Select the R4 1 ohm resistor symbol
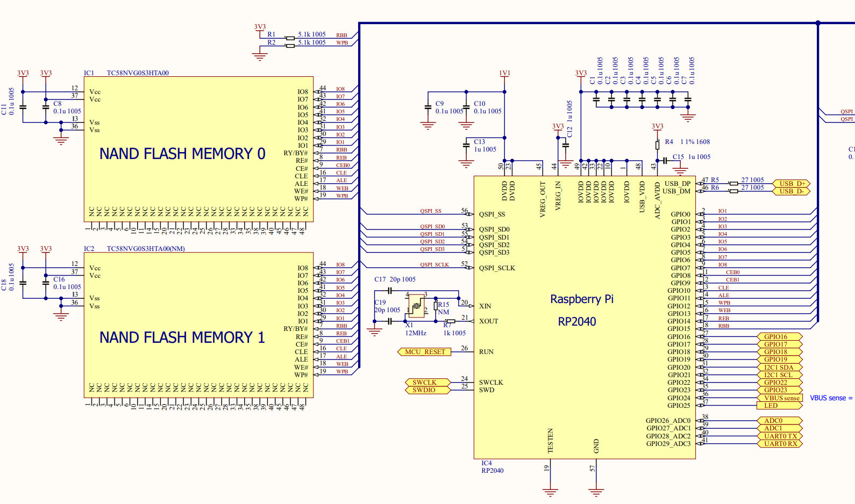The width and height of the screenshot is (855, 504). [657, 145]
